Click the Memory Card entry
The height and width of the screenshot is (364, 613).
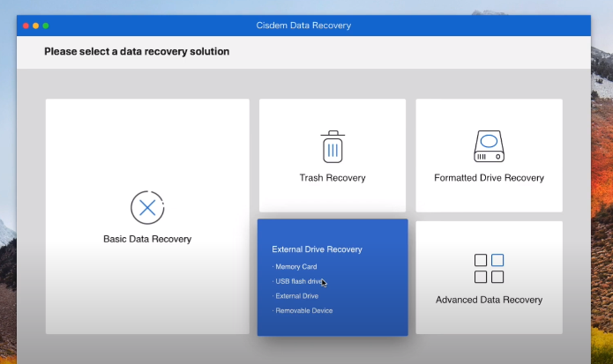tap(296, 267)
